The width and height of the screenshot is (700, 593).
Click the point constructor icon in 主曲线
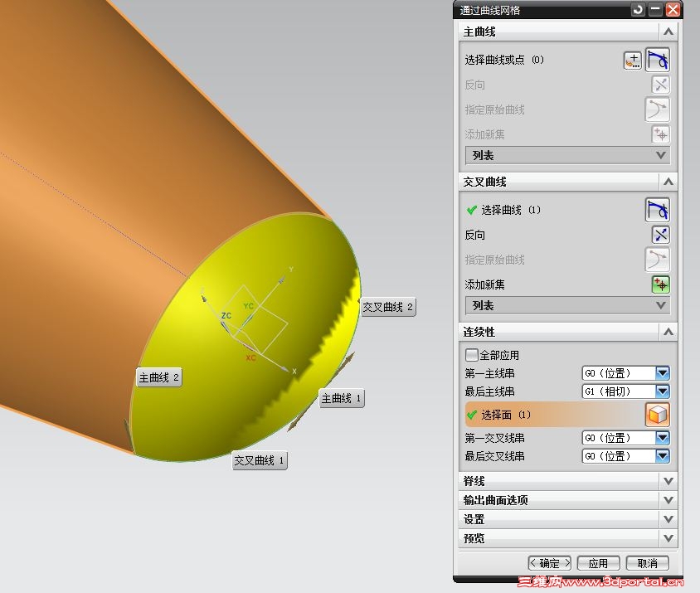(633, 61)
